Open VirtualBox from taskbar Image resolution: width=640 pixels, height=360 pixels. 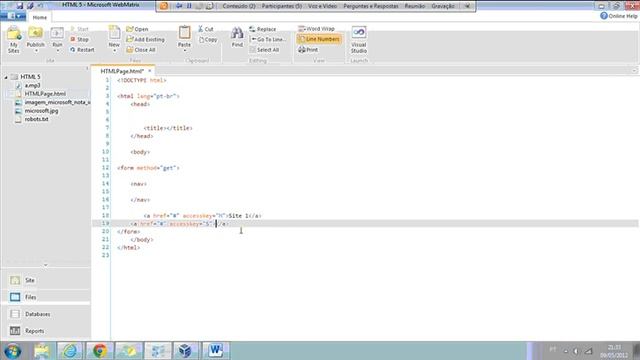pos(186,351)
